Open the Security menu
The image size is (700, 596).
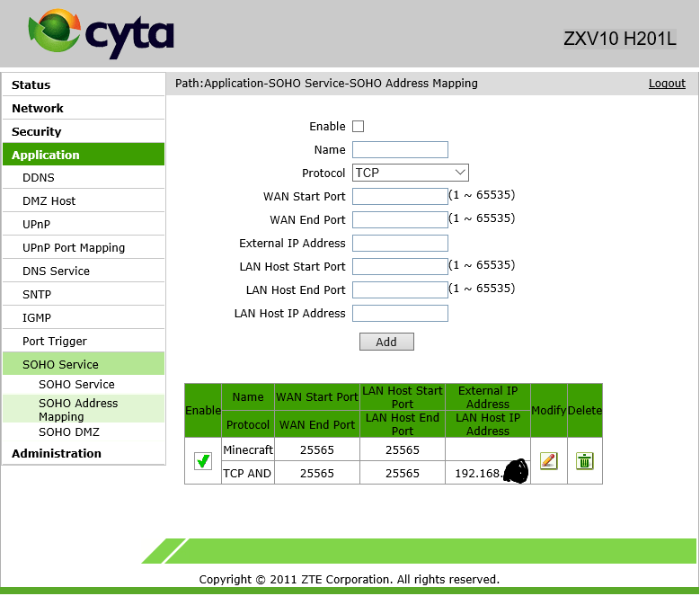(x=84, y=131)
